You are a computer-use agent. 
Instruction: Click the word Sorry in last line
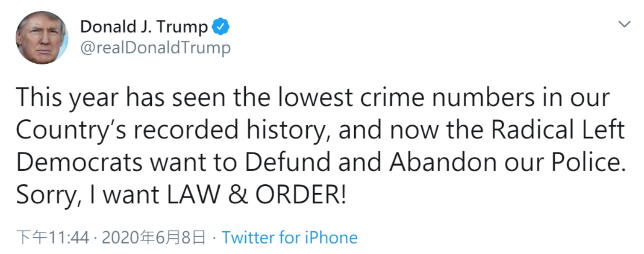tap(46, 195)
